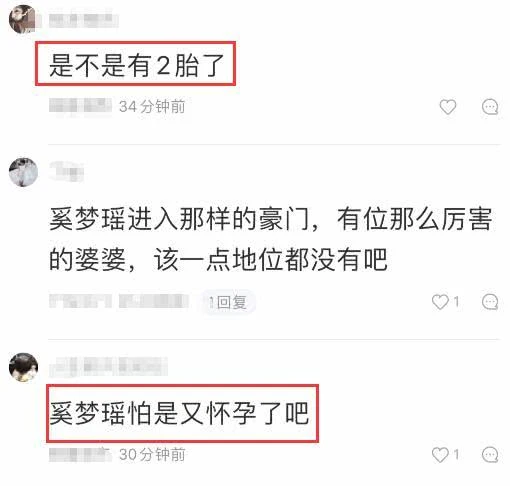Image resolution: width=510 pixels, height=486 pixels.
Task: Tap the reply bubble beside '30分钟前' comment
Action: pos(490,455)
